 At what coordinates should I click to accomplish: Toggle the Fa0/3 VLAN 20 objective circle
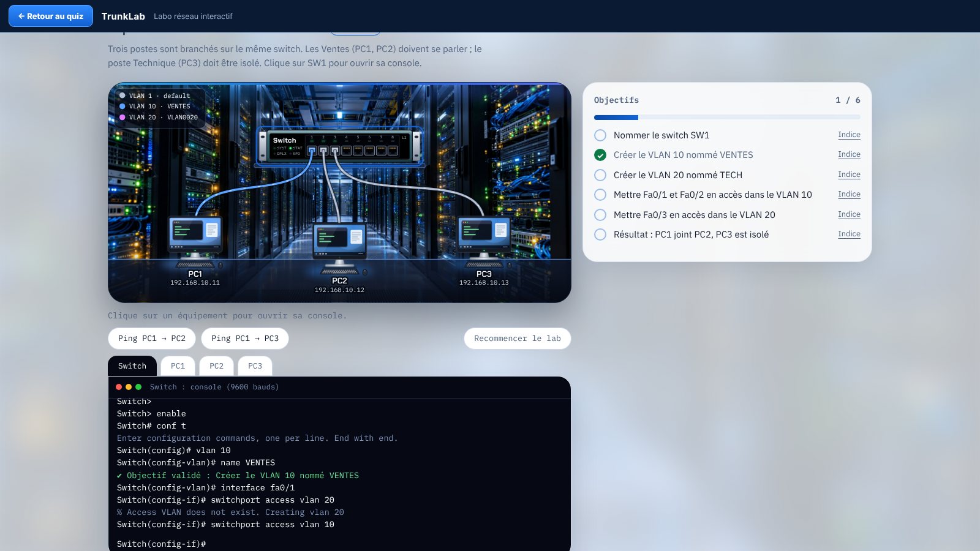tap(600, 215)
